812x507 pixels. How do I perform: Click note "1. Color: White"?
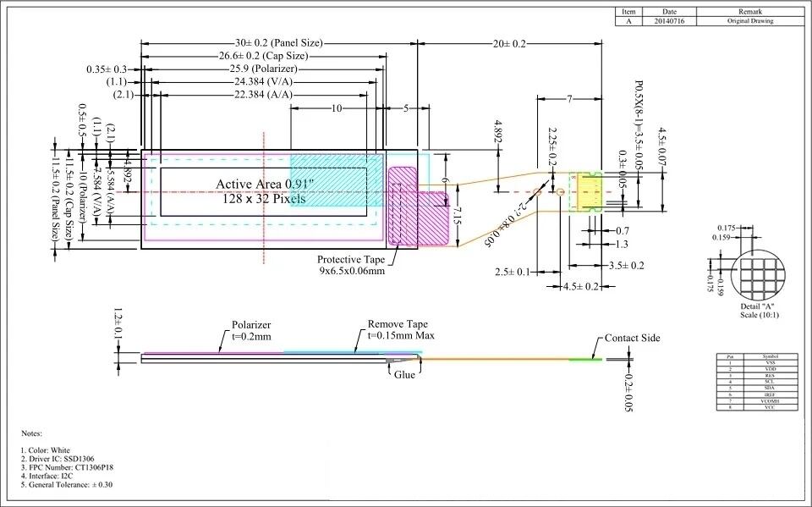pos(45,450)
